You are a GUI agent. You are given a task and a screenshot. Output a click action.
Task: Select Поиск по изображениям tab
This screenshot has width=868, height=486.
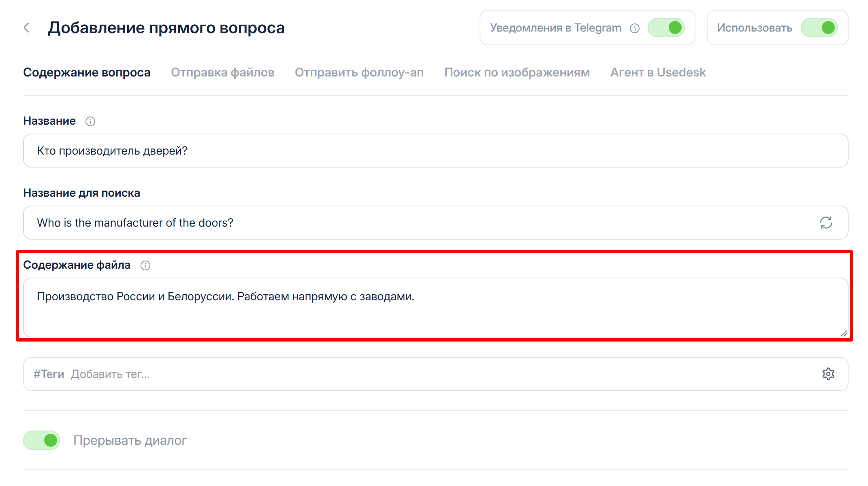[517, 72]
